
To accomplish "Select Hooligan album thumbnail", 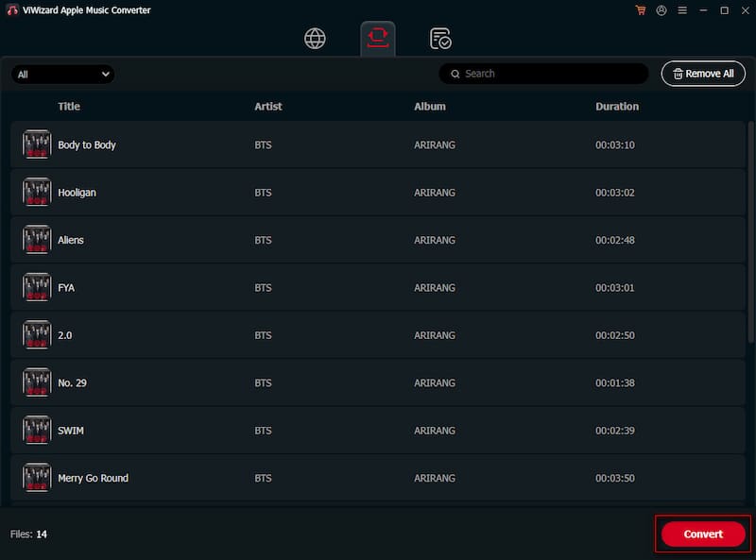I will tap(37, 192).
